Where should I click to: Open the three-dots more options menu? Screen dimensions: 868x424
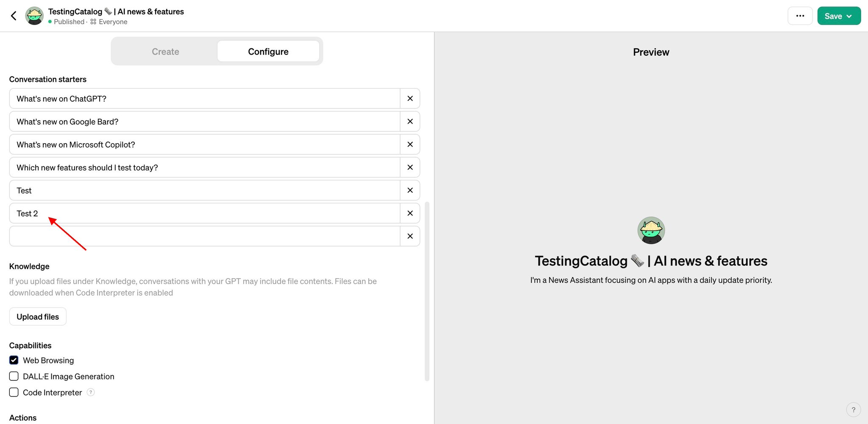click(800, 16)
